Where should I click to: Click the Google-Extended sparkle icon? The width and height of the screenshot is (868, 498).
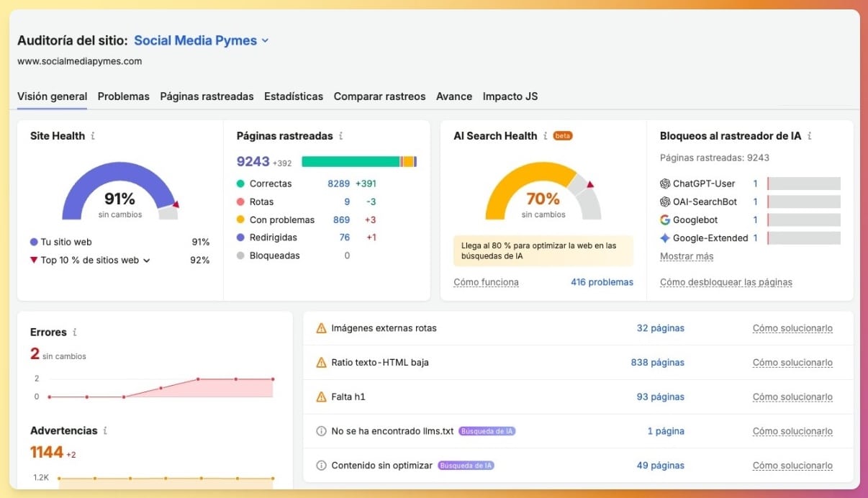point(665,238)
